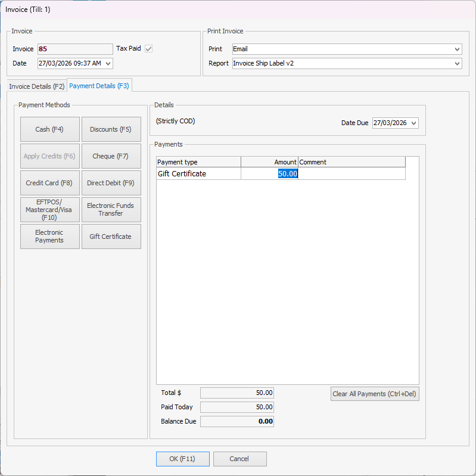This screenshot has width=476, height=476.
Task: Open the Discounts (F5) payment option
Action: 111,129
